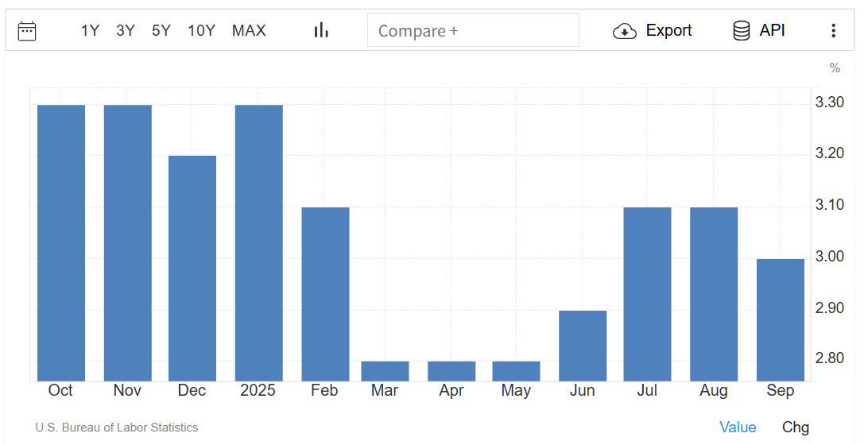Open the calendar date range picker
The width and height of the screenshot is (868, 445).
pyautogui.click(x=27, y=31)
